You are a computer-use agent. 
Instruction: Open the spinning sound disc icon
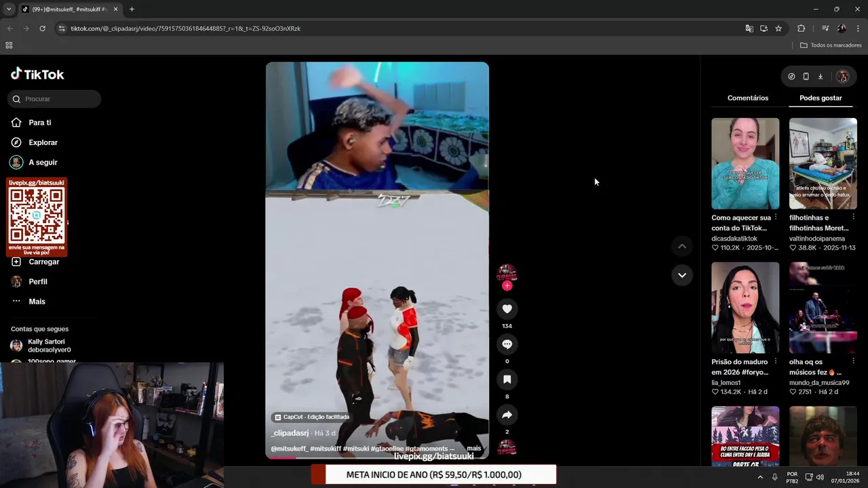(x=507, y=447)
